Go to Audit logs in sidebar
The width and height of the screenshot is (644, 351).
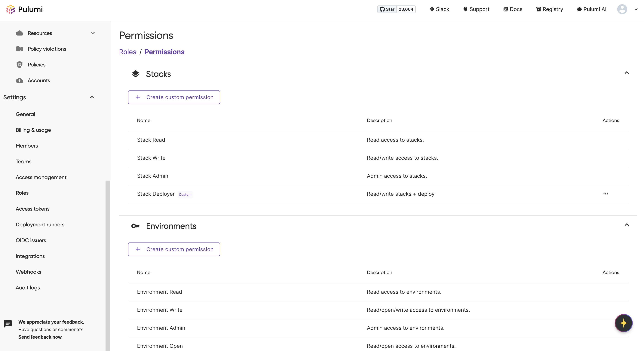tap(28, 288)
